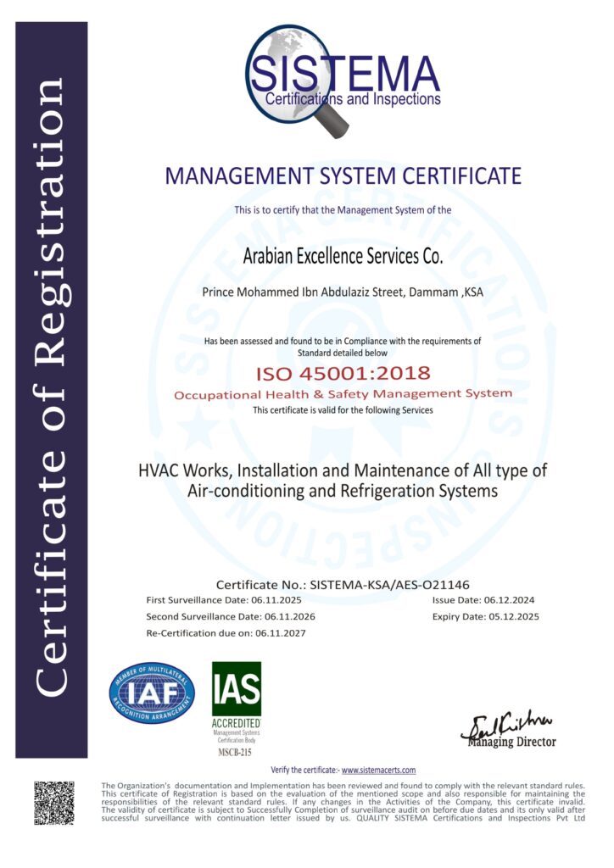Click the 'Verify the certificate:-' label

click(x=304, y=770)
